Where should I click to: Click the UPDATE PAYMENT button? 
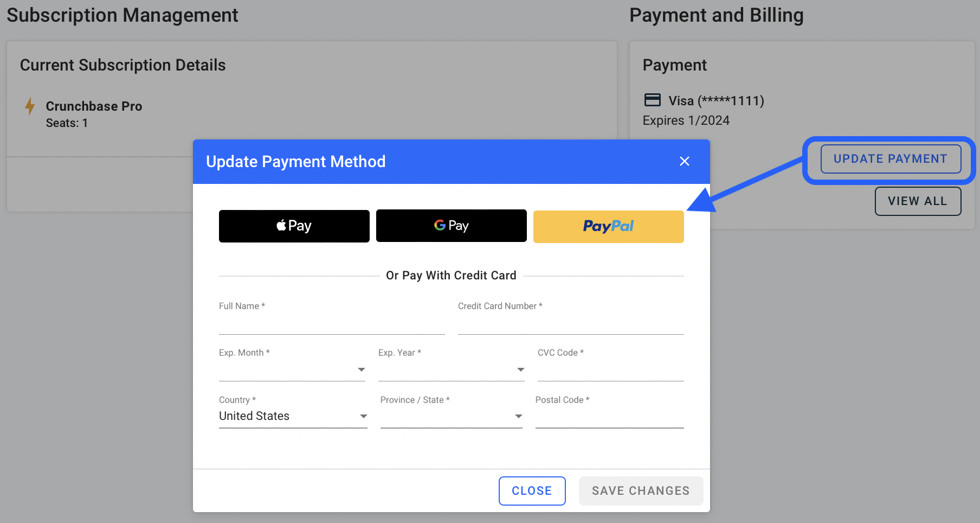891,159
